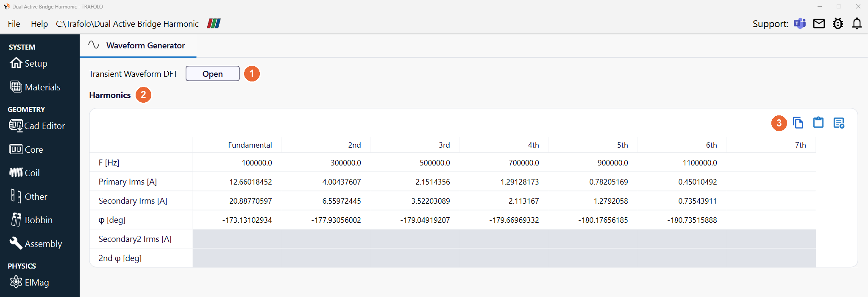Open the Help menu
The width and height of the screenshot is (868, 297).
pyautogui.click(x=39, y=24)
